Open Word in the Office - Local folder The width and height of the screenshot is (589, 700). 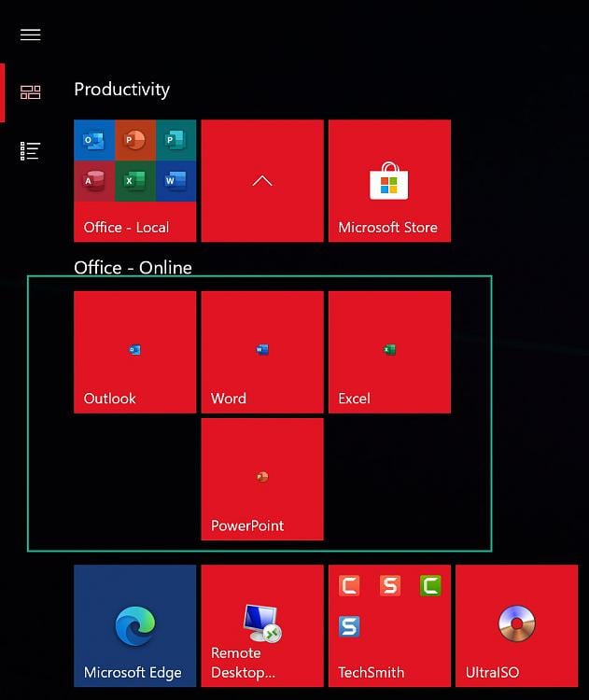point(175,181)
